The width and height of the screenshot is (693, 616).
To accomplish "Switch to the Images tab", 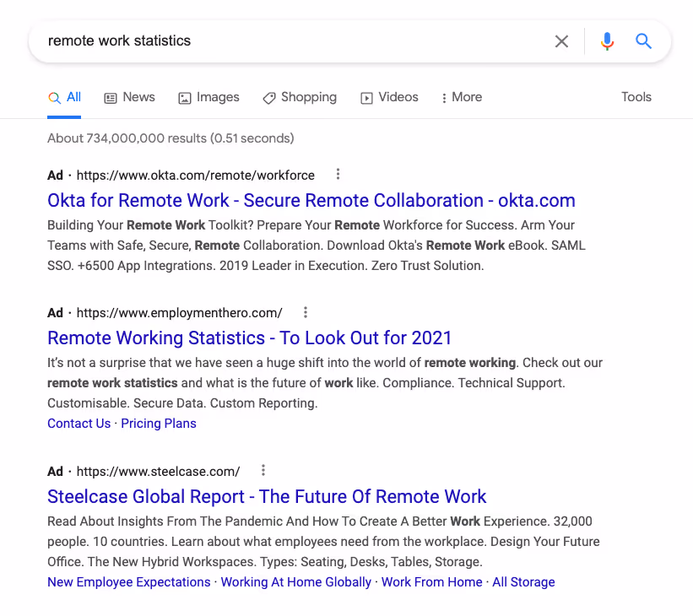I will (208, 97).
